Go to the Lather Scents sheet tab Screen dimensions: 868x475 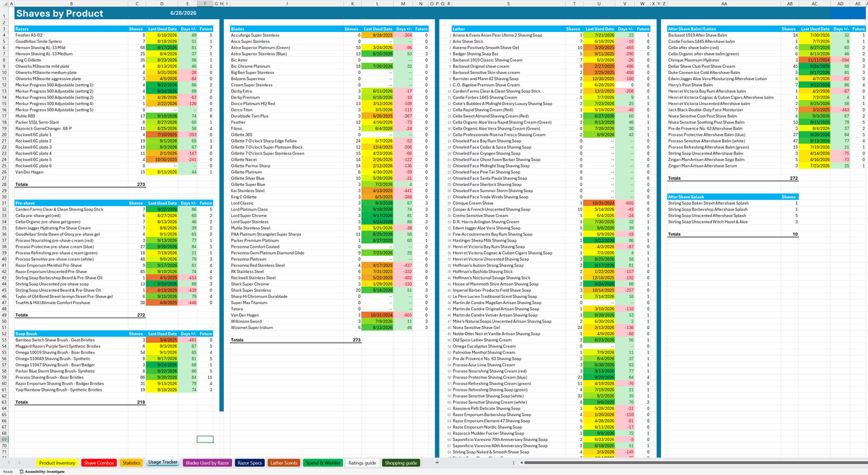284,463
